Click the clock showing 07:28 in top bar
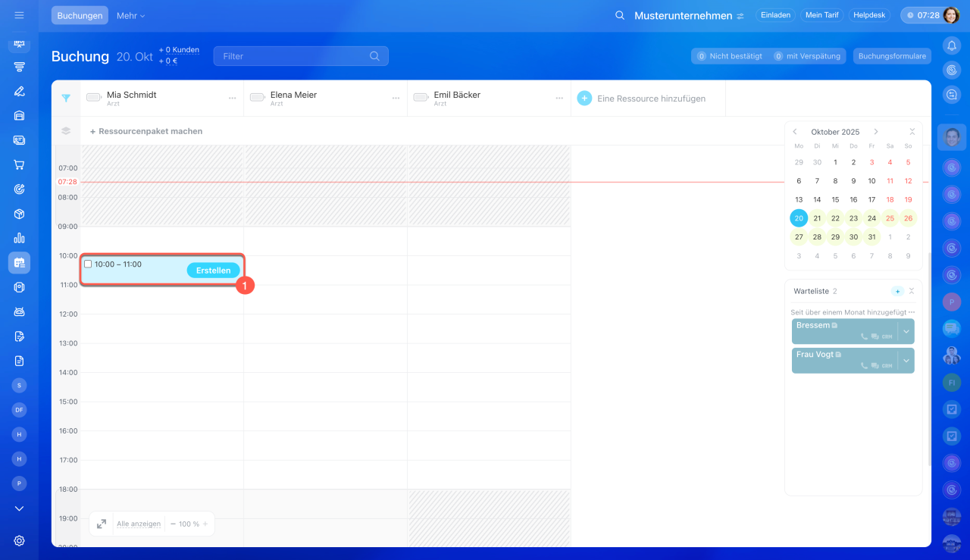The image size is (970, 560). [x=922, y=15]
